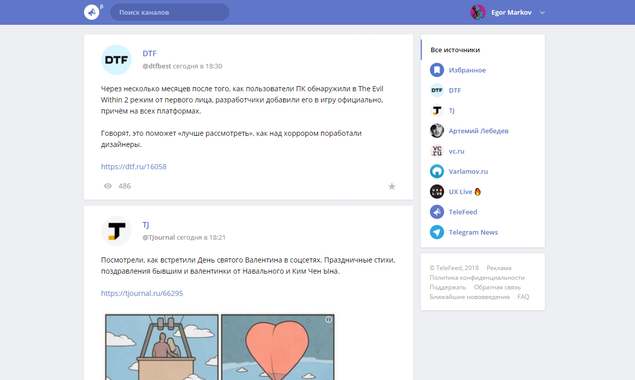Click Артемий Лебедев avatar icon
Image resolution: width=635 pixels, height=380 pixels.
click(x=437, y=131)
